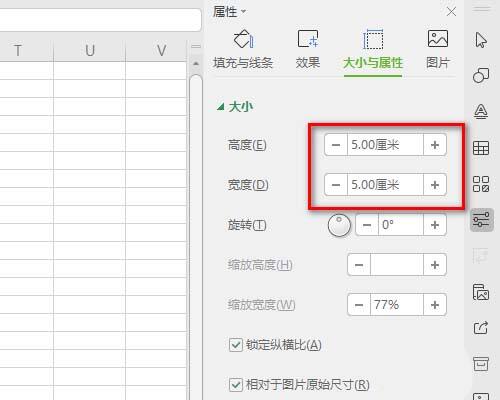500x400 pixels.
Task: Select the 大小与属性 tab
Action: [x=373, y=62]
